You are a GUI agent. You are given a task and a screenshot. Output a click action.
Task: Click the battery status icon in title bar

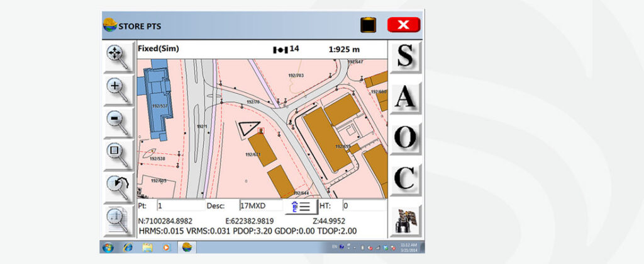coord(368,25)
